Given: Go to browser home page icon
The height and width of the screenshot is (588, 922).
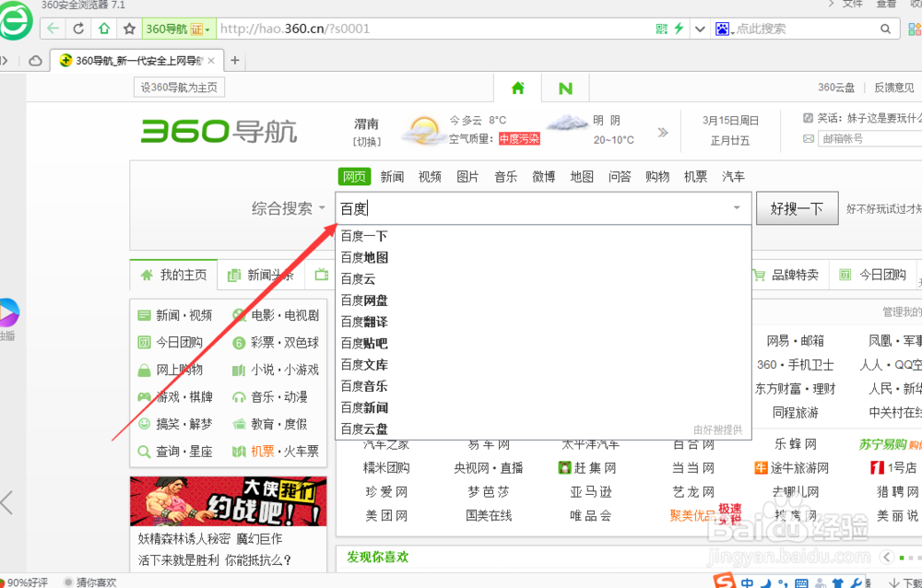Looking at the screenshot, I should point(104,29).
